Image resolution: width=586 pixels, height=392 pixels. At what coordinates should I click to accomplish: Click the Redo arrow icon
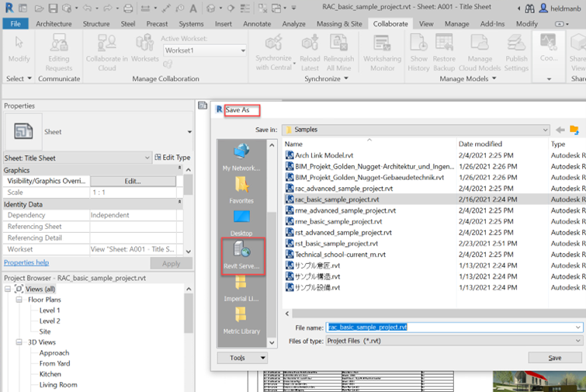[108, 8]
